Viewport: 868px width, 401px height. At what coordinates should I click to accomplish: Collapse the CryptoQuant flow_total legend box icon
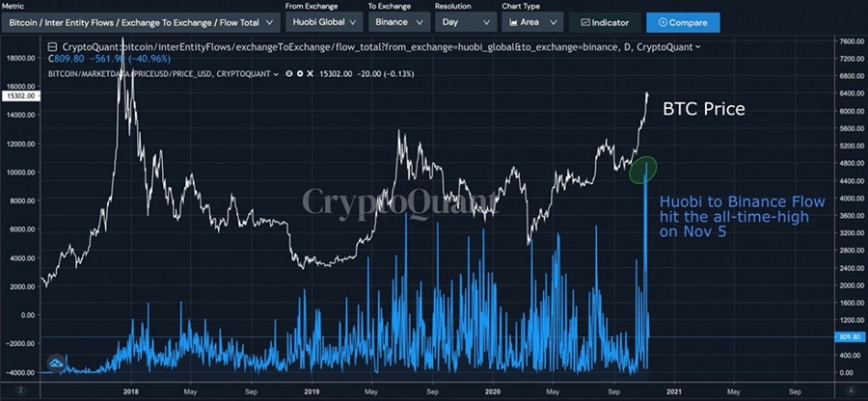(53, 47)
